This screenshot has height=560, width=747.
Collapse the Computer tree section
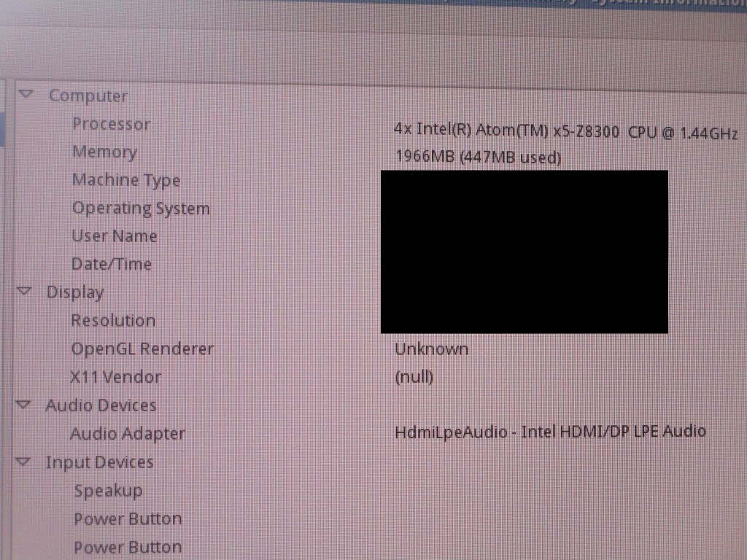pyautogui.click(x=26, y=94)
